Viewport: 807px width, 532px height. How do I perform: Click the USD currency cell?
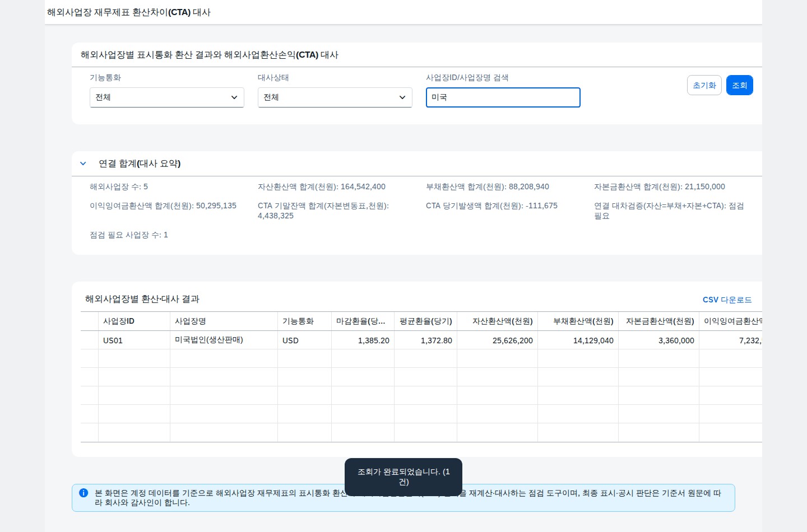(304, 340)
